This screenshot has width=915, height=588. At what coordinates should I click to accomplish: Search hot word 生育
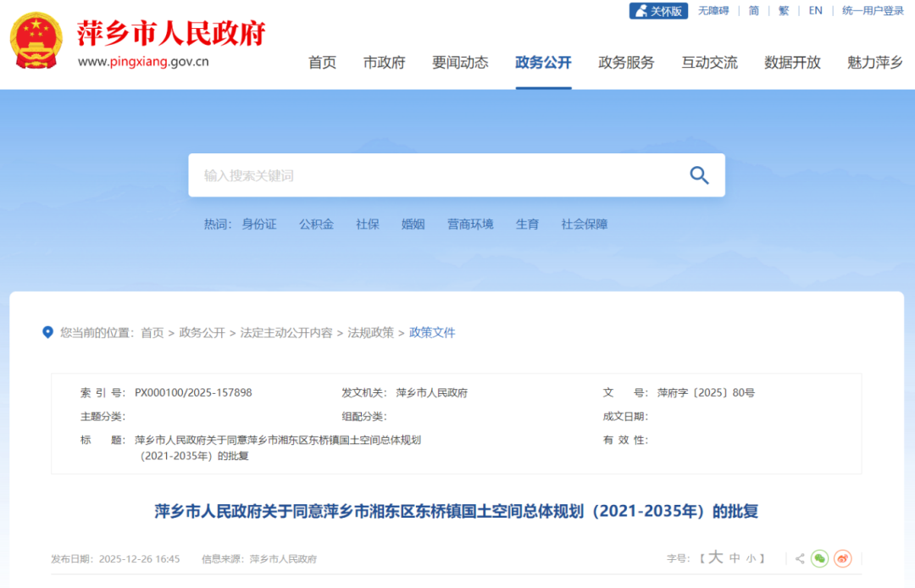pyautogui.click(x=528, y=224)
